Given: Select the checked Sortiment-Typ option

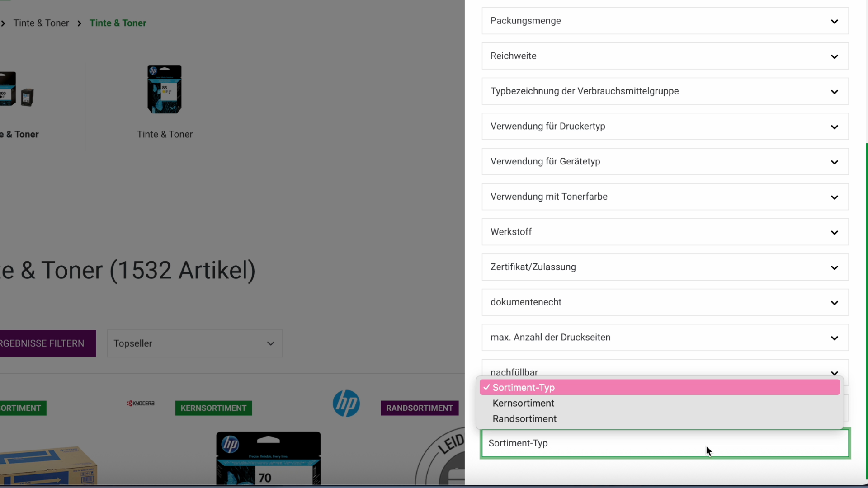Looking at the screenshot, I should [524, 387].
